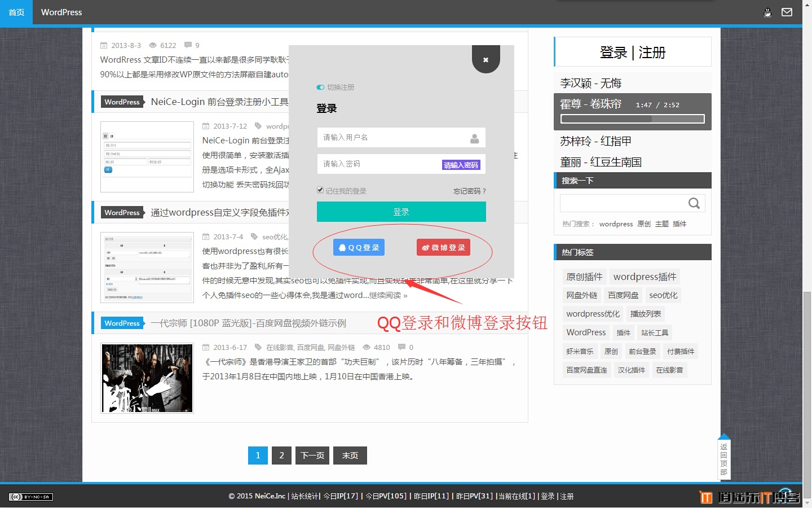This screenshot has width=812, height=508.
Task: Click the 下一页 pagination button
Action: point(312,456)
